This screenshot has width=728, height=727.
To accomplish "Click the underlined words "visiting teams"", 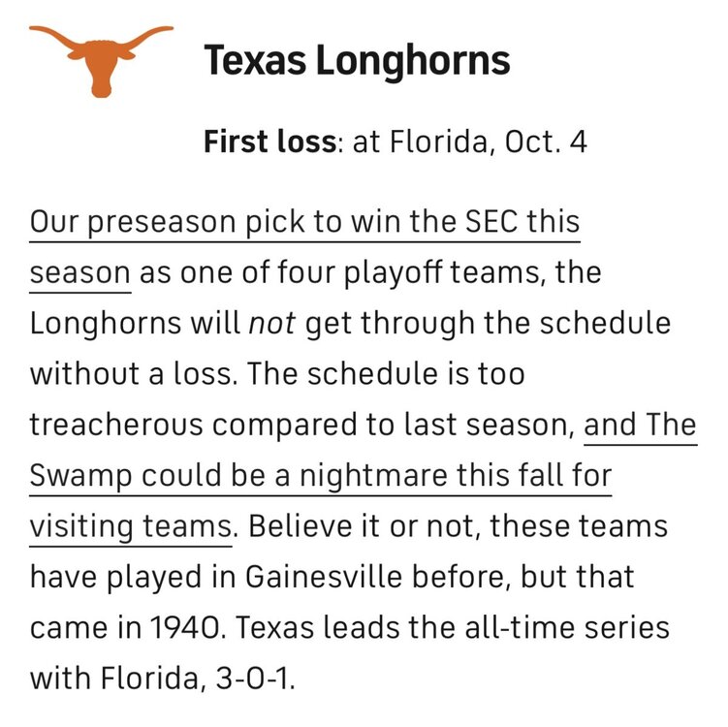I will tap(130, 526).
